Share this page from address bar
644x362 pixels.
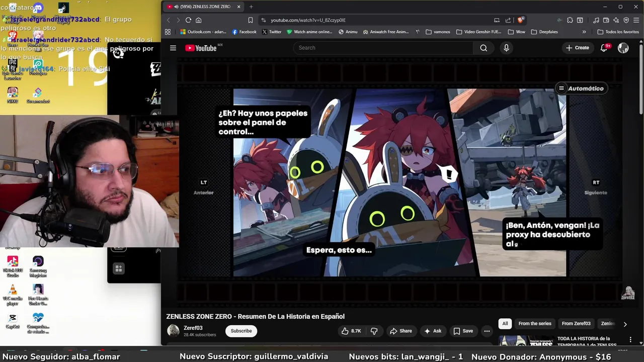pos(508,20)
